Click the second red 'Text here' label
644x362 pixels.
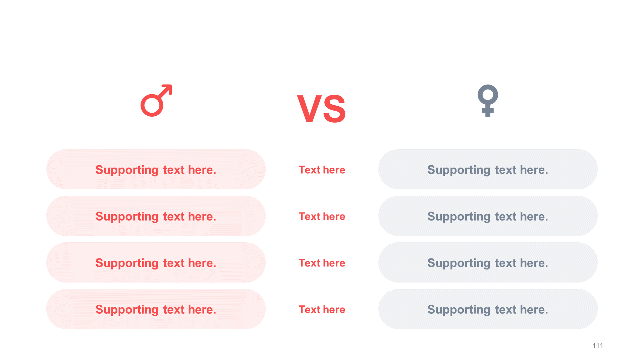point(322,217)
